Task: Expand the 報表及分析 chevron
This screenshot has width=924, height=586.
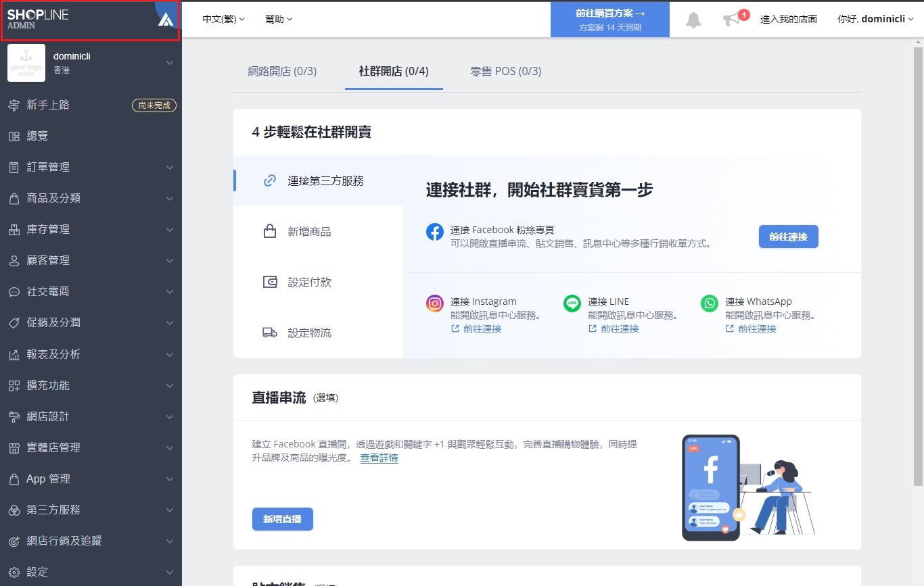Action: pos(170,355)
